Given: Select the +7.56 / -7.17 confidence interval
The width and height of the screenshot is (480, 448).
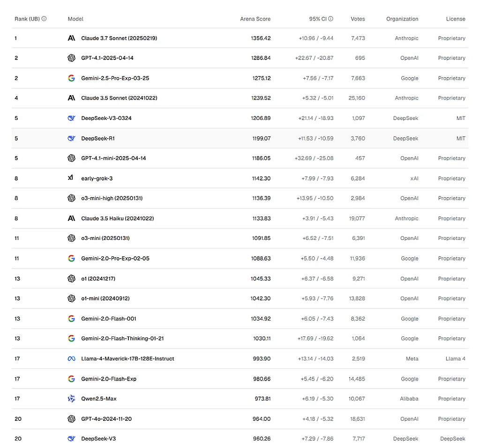Looking at the screenshot, I should tap(318, 78).
